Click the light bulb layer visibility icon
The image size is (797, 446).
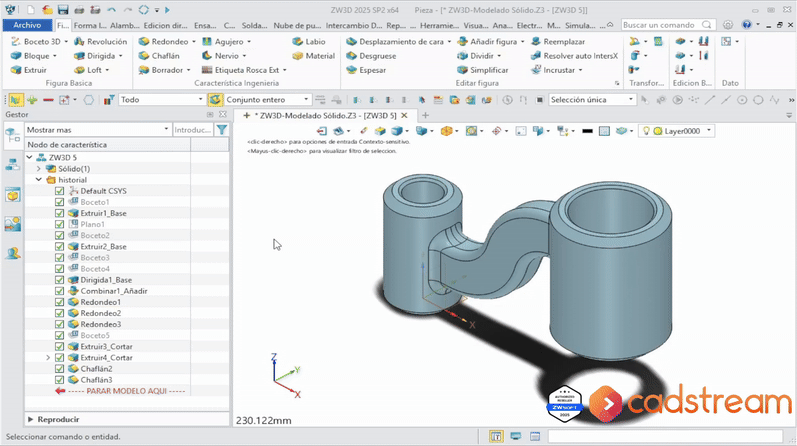click(x=646, y=131)
